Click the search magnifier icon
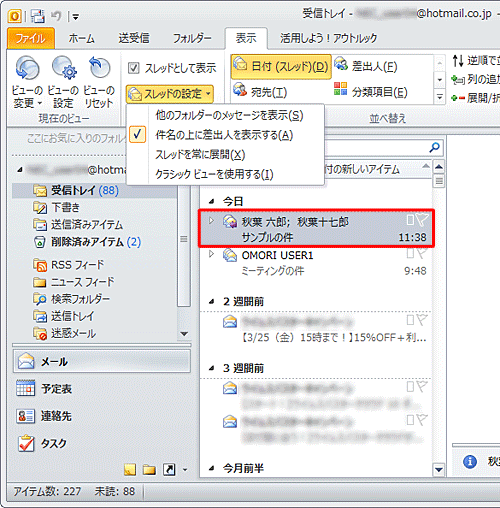 tap(435, 147)
